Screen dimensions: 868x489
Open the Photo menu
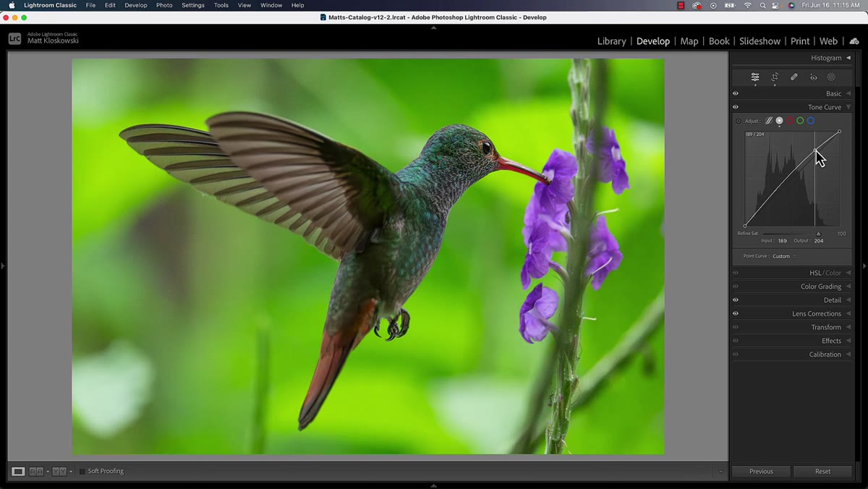click(x=164, y=5)
